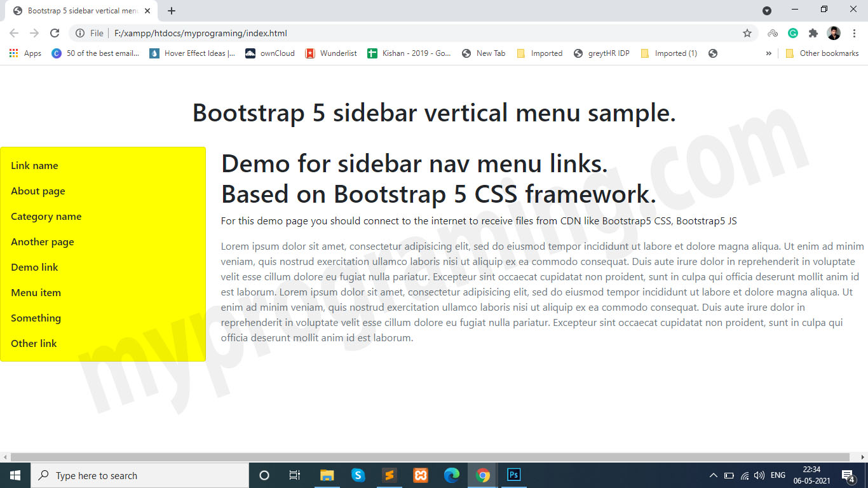Open the Other bookmarks folder
Screen dimensions: 868x488
(x=824, y=53)
